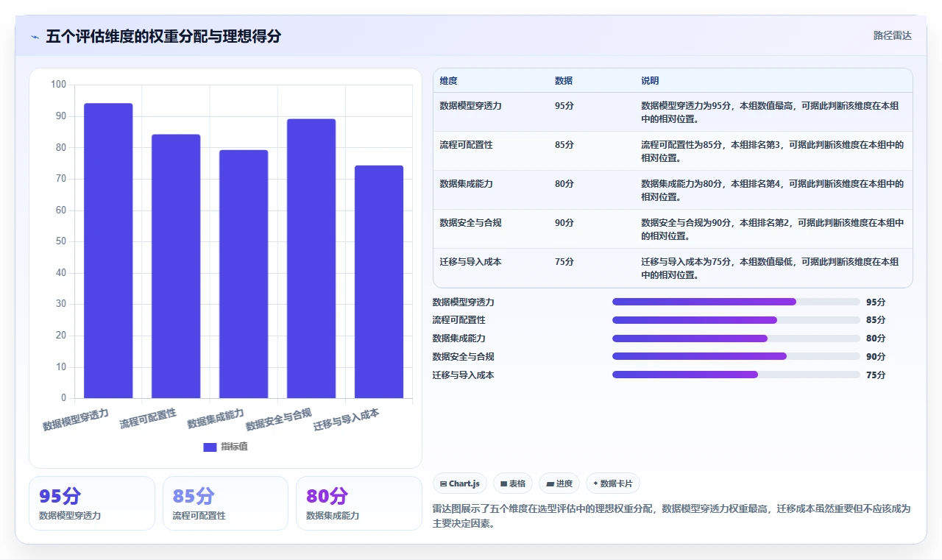Screen dimensions: 942x560
Task: Click the Chart.js tag
Action: point(460,483)
